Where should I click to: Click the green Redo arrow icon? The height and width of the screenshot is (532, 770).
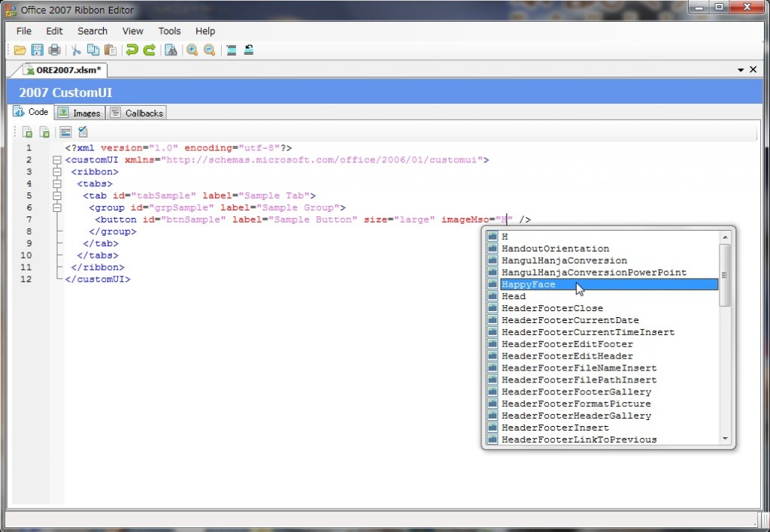point(150,50)
